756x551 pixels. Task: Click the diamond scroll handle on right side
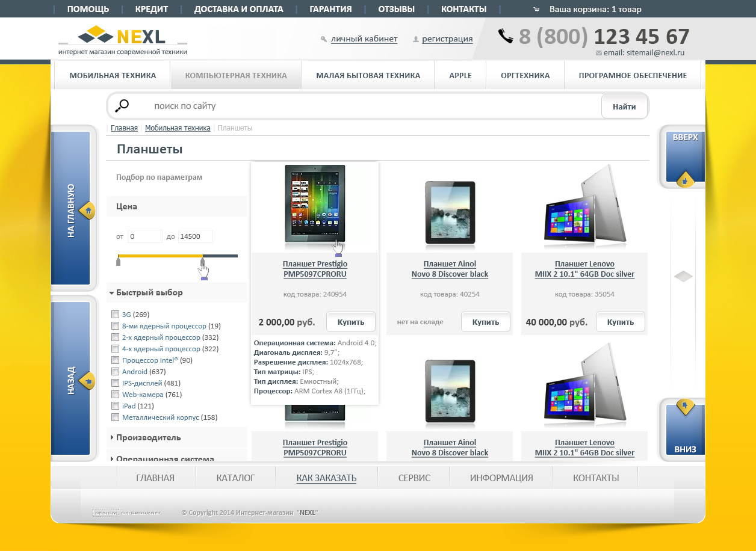[683, 276]
